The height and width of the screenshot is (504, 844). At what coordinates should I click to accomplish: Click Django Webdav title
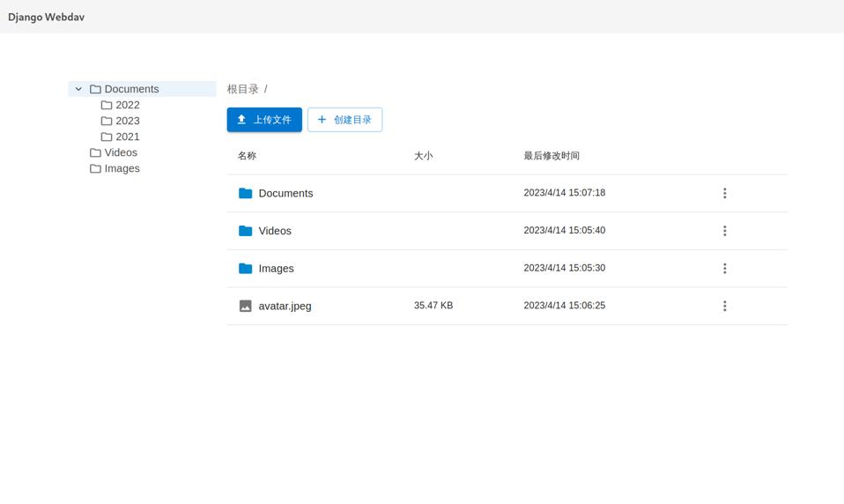(47, 17)
